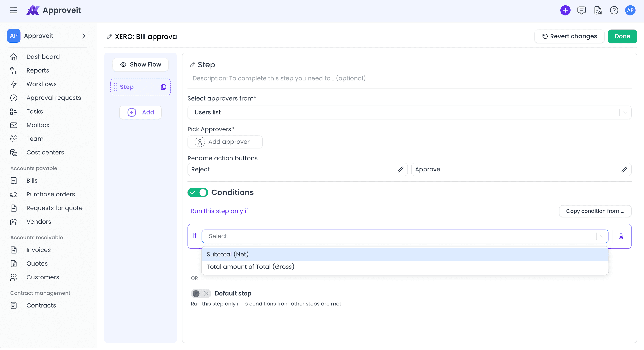The width and height of the screenshot is (644, 350).
Task: Open the hamburger navigation menu
Action: point(14,10)
